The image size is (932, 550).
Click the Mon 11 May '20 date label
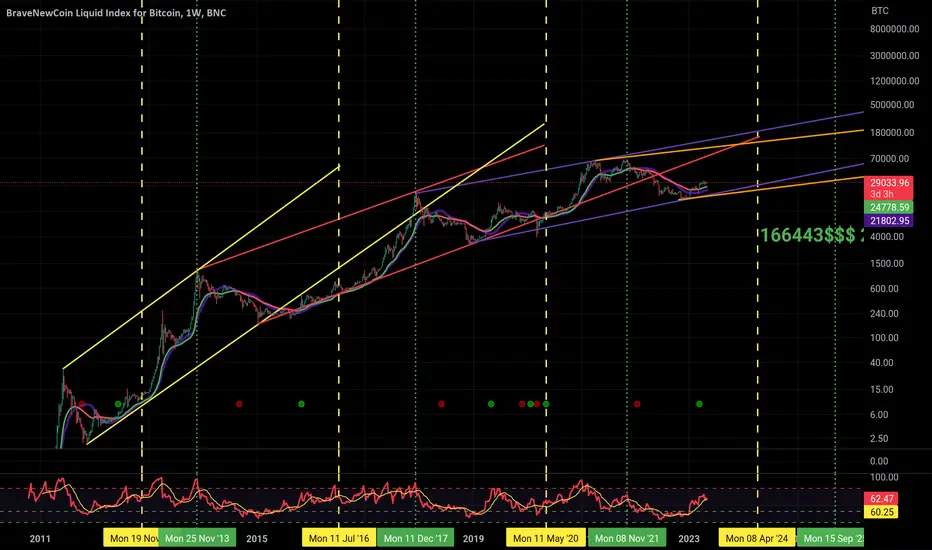pyautogui.click(x=546, y=538)
